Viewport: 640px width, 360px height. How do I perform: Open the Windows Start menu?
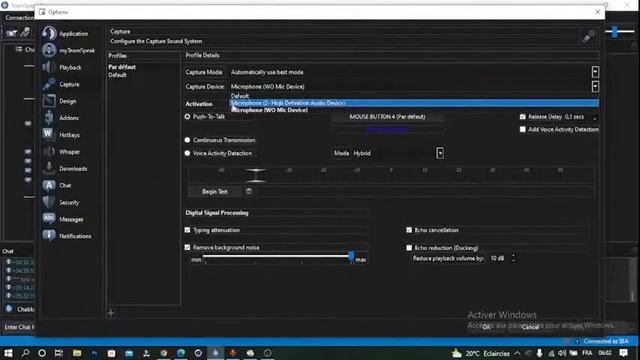(8, 353)
